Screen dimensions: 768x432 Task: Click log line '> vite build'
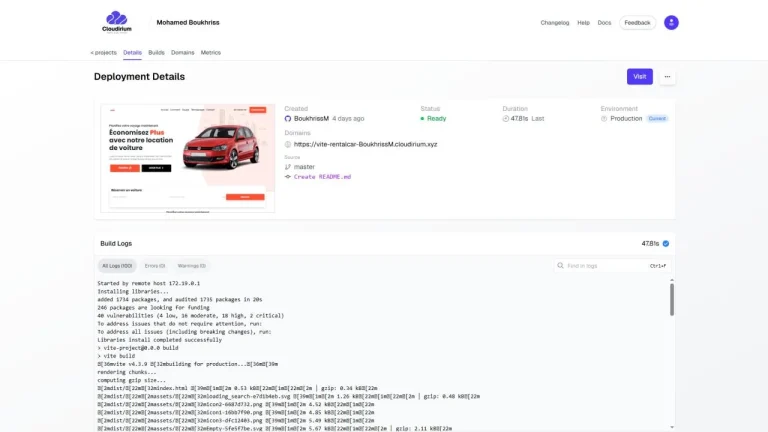point(116,356)
